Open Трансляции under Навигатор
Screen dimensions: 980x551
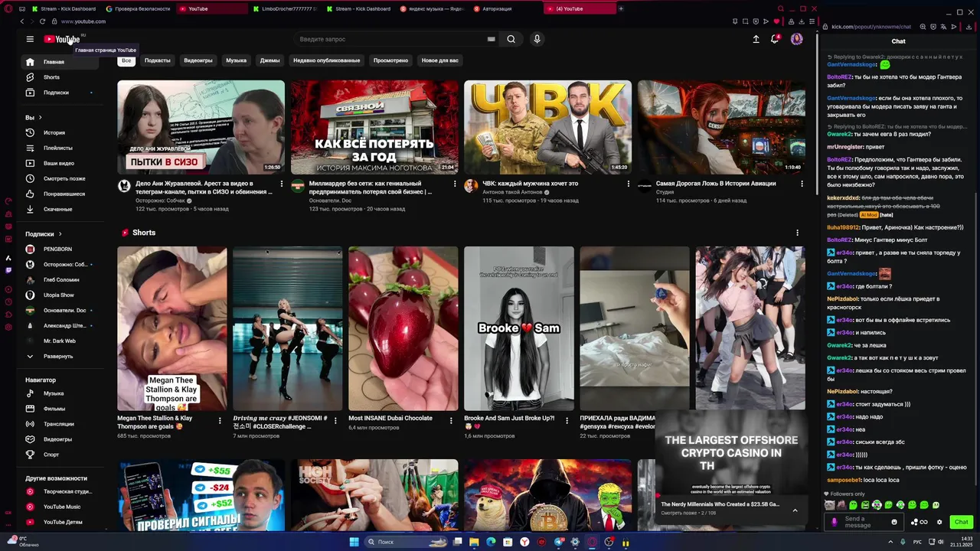tap(60, 424)
